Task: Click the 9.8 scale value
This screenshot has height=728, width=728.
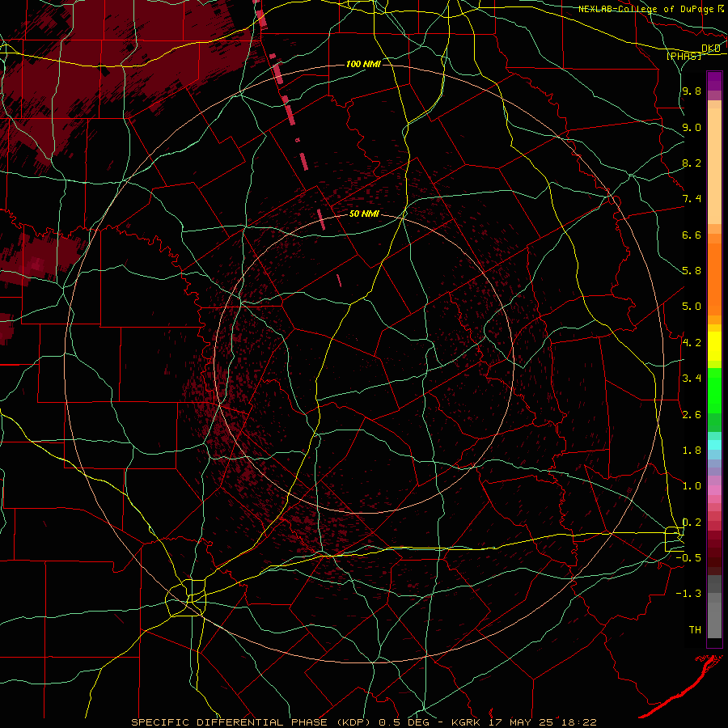Action: (692, 91)
